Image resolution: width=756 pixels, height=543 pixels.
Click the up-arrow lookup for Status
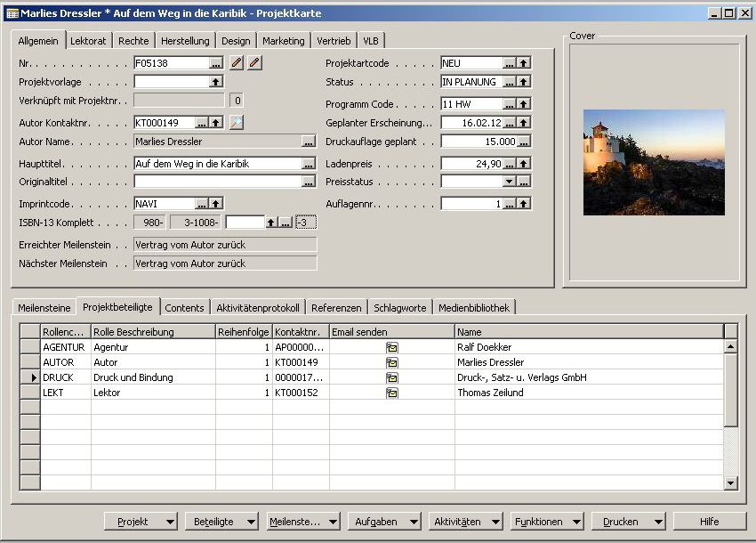(x=524, y=82)
